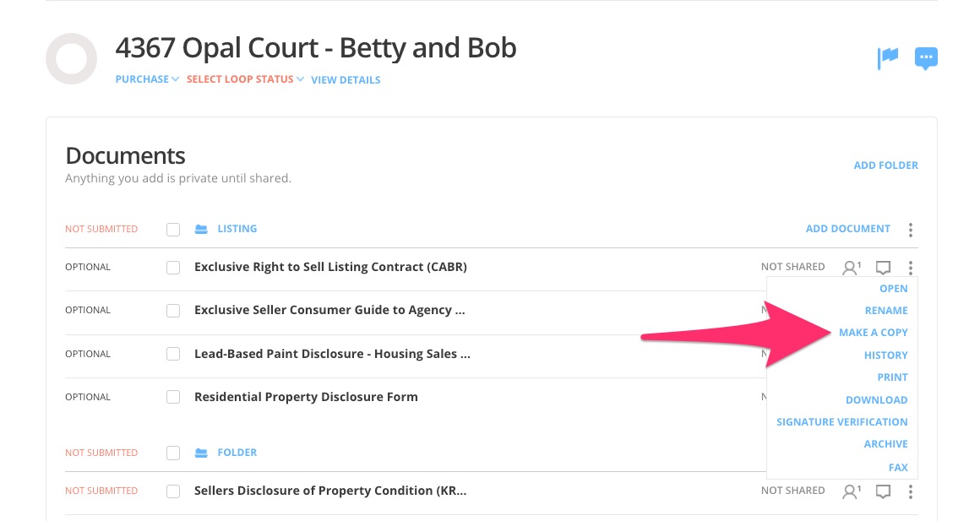
Task: Click the people icon on the CABR listing row
Action: (851, 268)
